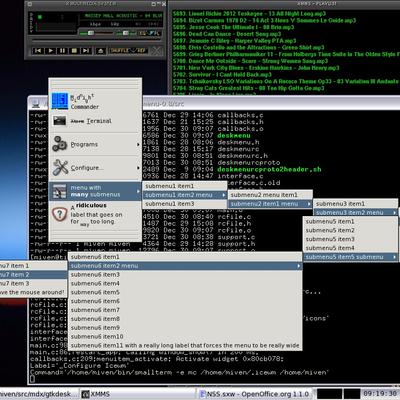Play previous track in XMMS
Screen dimensions: 400x400
coord(38,51)
